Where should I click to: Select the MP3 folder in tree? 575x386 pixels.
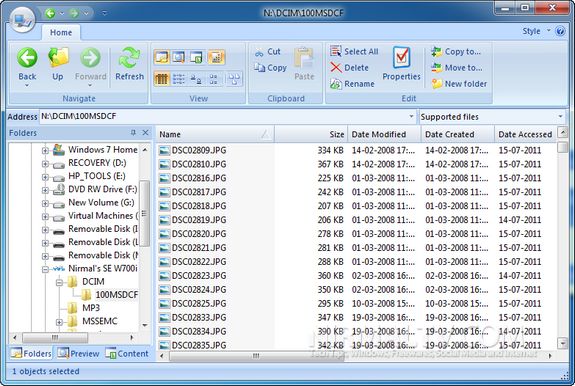(91, 308)
